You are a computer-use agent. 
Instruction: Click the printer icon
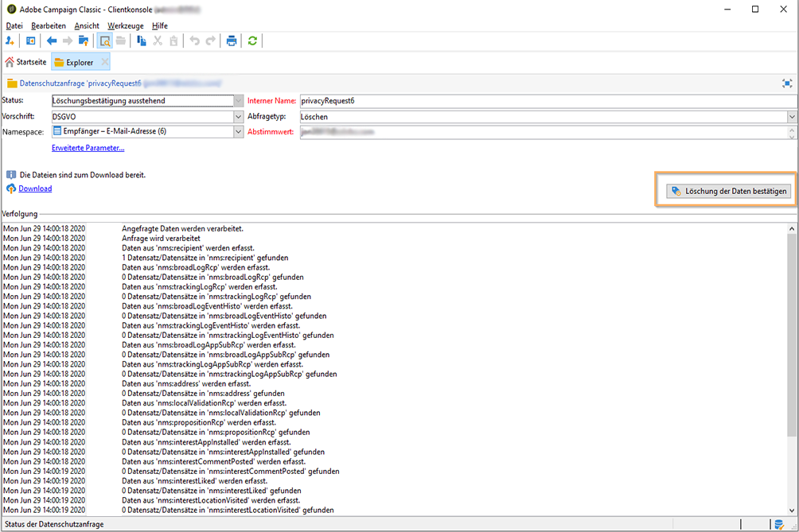point(232,41)
